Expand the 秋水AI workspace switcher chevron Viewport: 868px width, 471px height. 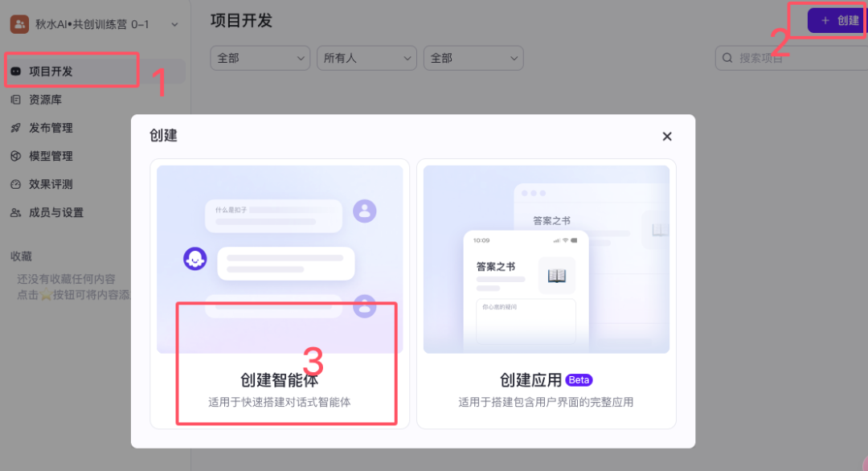pyautogui.click(x=175, y=24)
